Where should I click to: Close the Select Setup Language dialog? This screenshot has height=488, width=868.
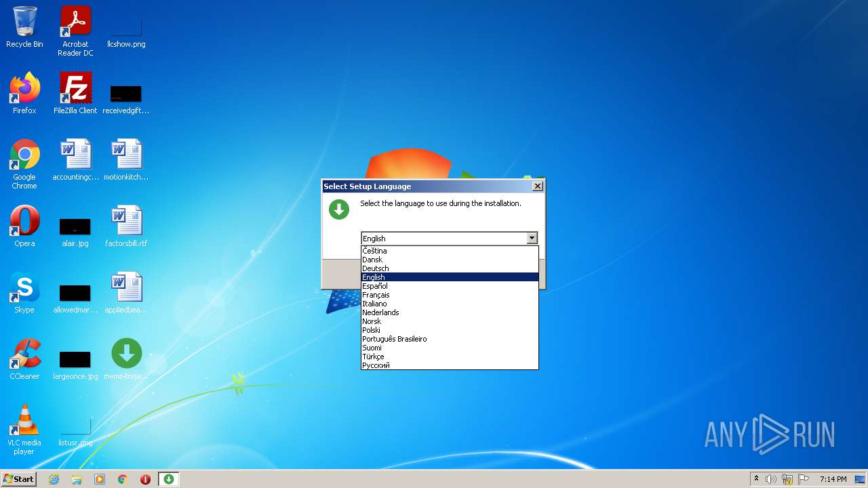click(x=538, y=186)
